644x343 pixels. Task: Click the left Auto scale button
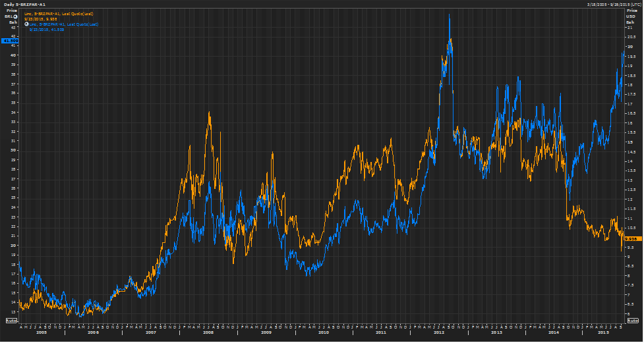pos(11,320)
